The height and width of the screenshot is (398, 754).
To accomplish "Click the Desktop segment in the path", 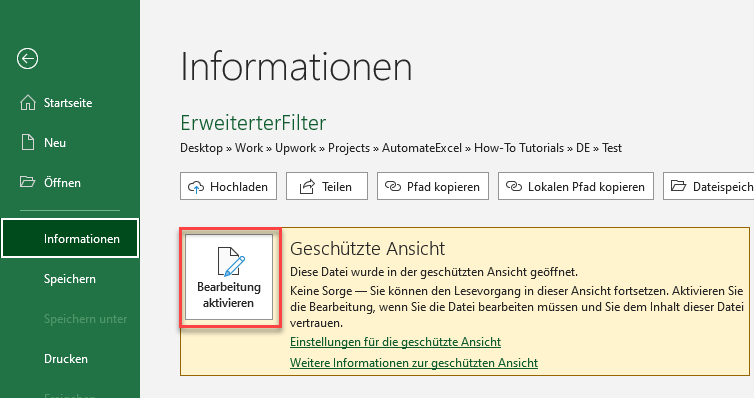I will [201, 148].
